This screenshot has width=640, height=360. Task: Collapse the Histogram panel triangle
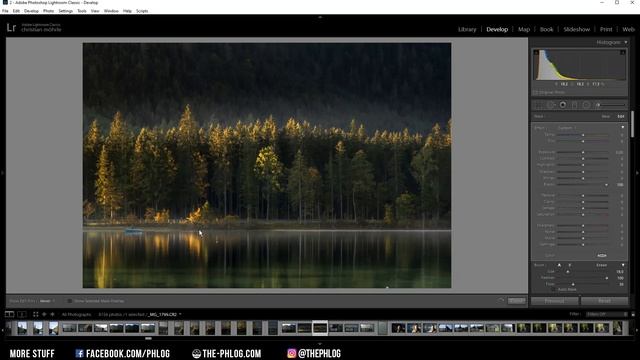click(x=626, y=42)
